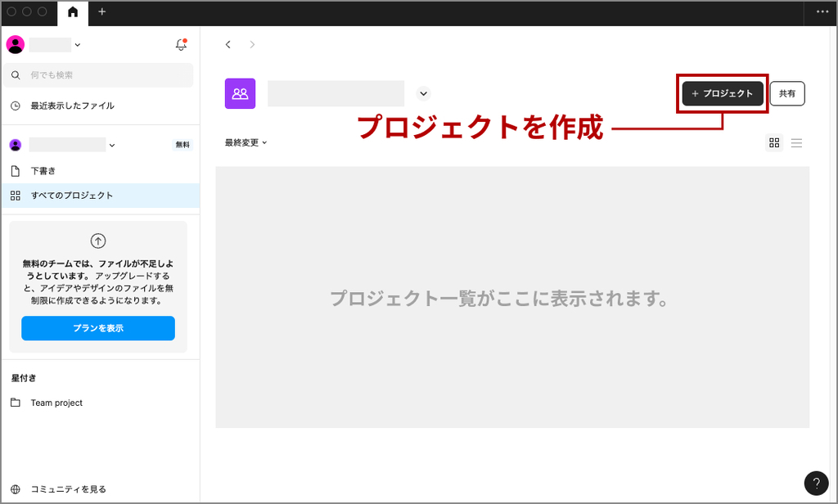Click the + プロジェクト button
This screenshot has width=838, height=504.
pyautogui.click(x=723, y=93)
